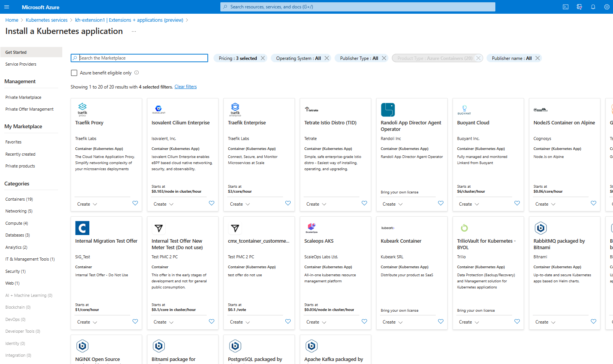Click the Traefik Proxy logo
This screenshot has height=364, width=613.
(x=82, y=110)
